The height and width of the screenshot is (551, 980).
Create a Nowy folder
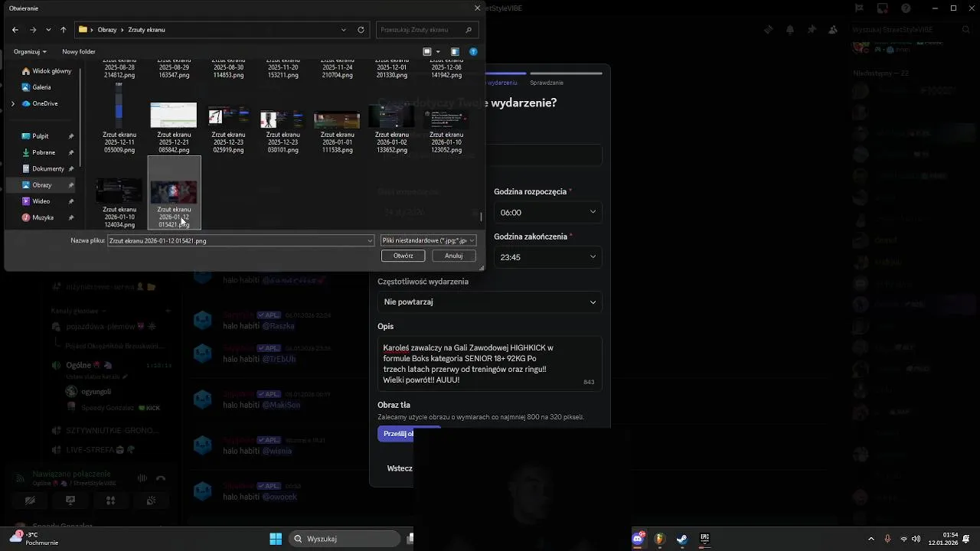[79, 52]
